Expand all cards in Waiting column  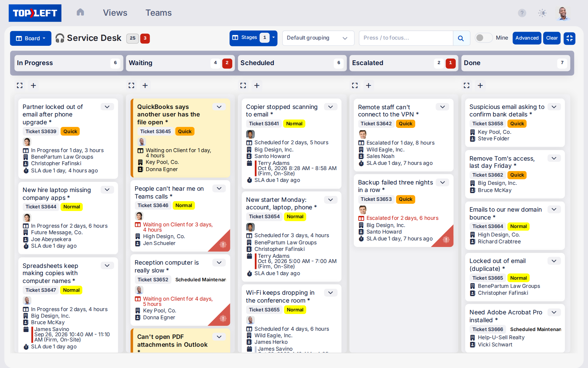(132, 85)
